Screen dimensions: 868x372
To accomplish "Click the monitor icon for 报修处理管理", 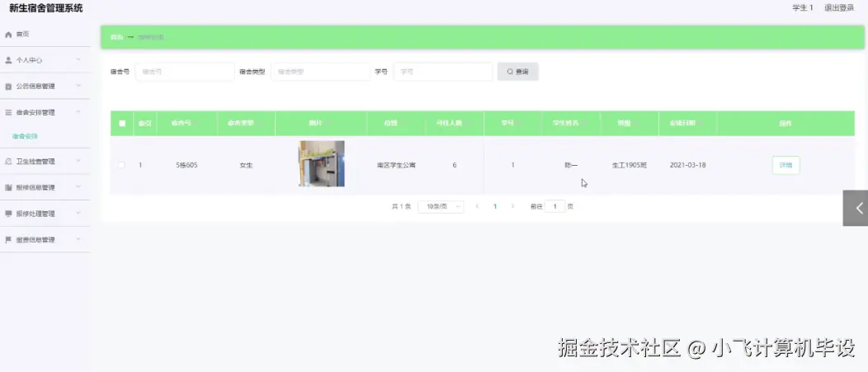I will (x=8, y=214).
